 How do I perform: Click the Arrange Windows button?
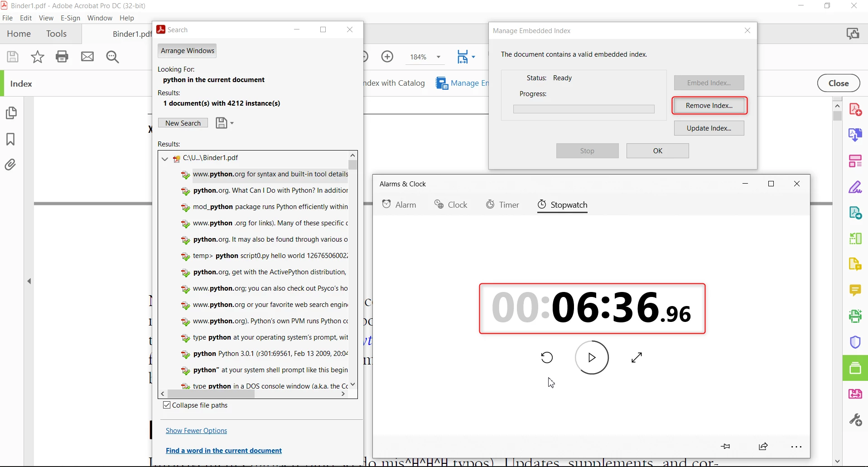pyautogui.click(x=188, y=51)
